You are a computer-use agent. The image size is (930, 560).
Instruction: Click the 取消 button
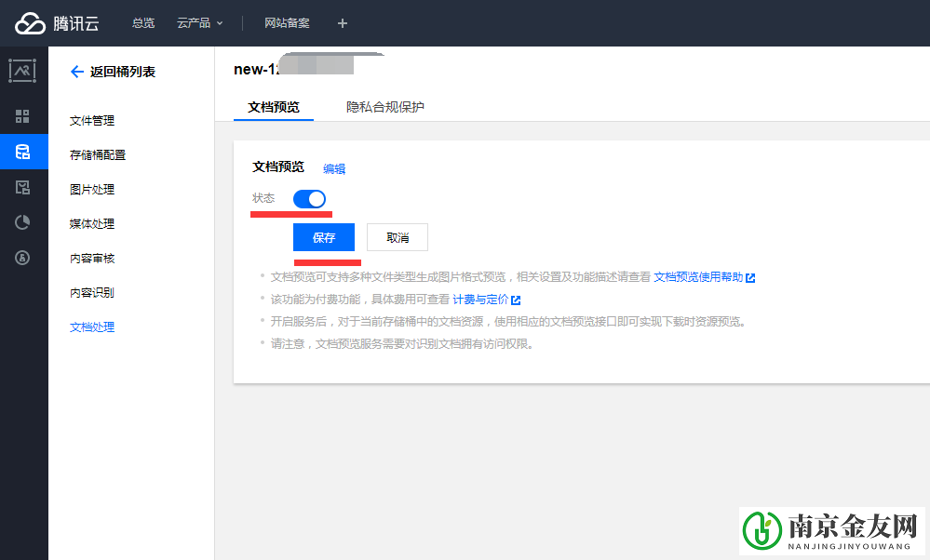tap(397, 237)
